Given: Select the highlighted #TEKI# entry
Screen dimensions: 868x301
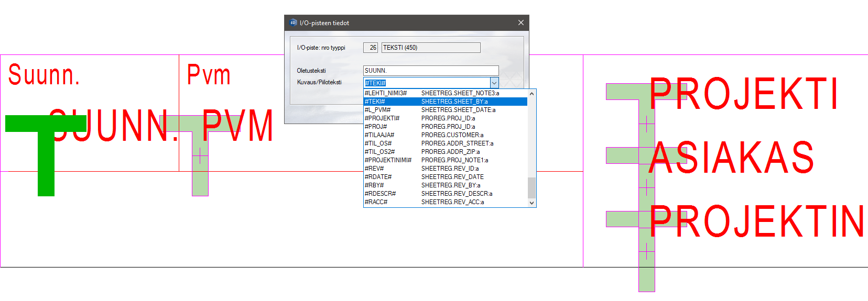Looking at the screenshot, I should [445, 102].
